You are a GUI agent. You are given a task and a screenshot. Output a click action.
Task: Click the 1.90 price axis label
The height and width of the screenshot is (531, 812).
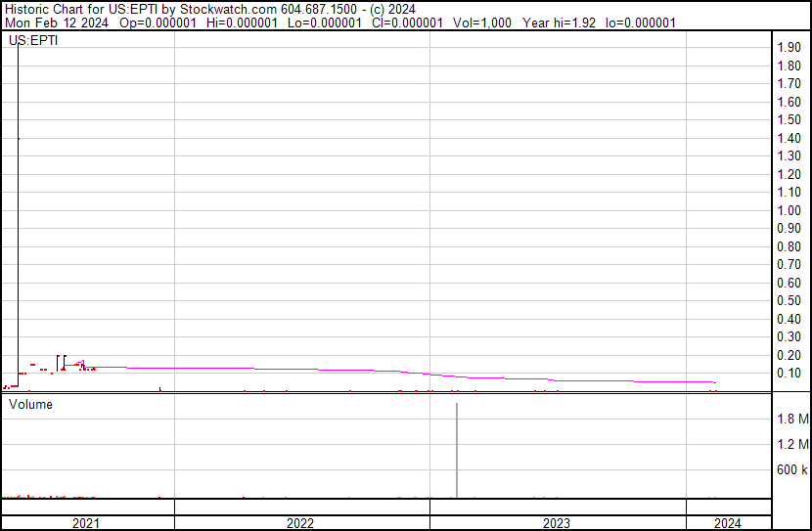(x=789, y=48)
